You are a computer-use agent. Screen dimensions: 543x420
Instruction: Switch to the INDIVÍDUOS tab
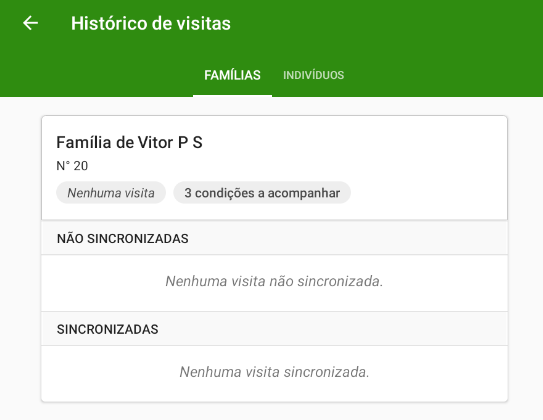(x=313, y=75)
